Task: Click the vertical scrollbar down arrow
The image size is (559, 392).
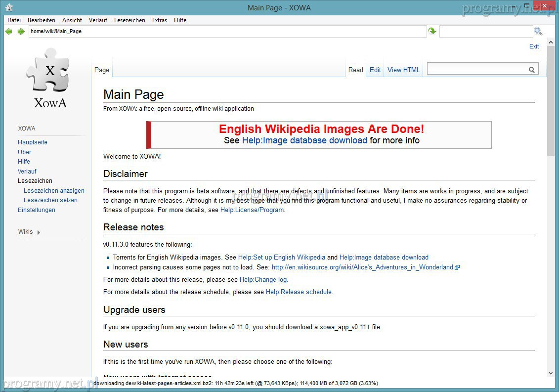Action: point(551,373)
